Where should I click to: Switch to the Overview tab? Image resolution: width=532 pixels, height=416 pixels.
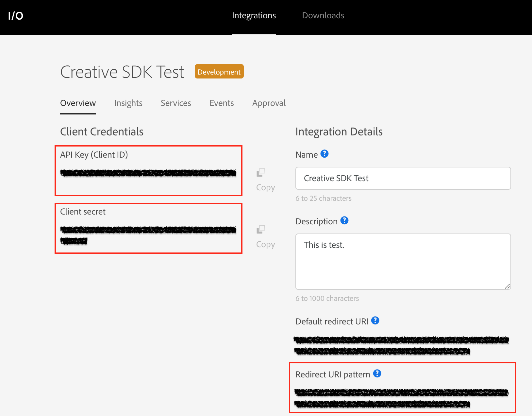78,103
